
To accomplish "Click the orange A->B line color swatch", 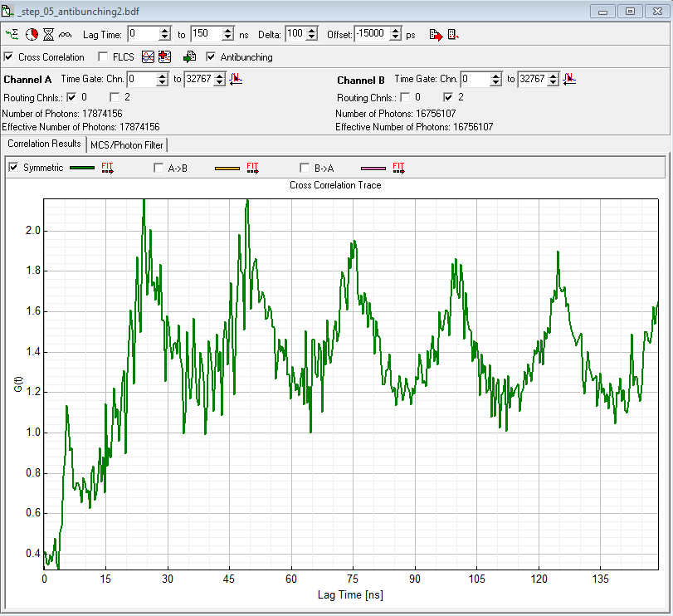I will (227, 168).
